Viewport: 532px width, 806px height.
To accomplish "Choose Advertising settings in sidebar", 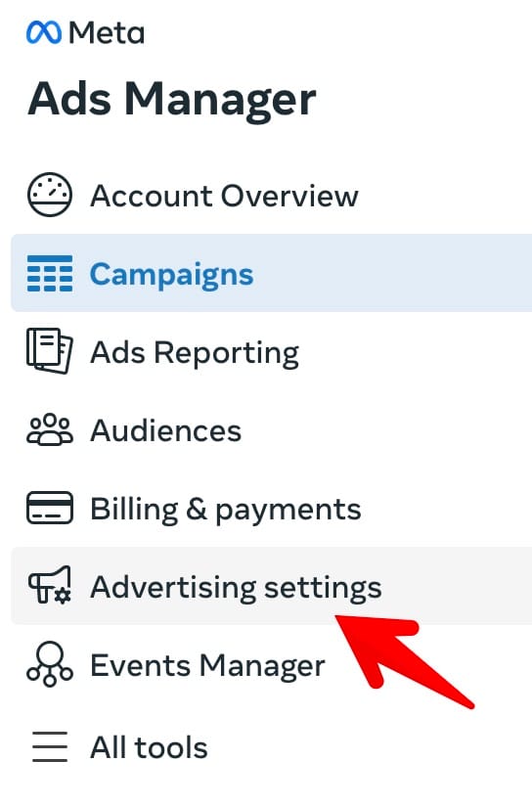I will [272, 586].
